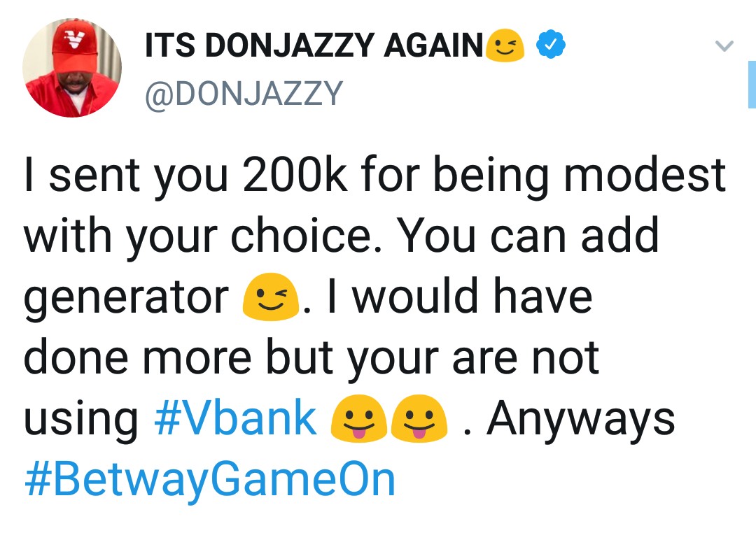The image size is (756, 533).
Task: Click the blue verified badge
Action: 550,46
